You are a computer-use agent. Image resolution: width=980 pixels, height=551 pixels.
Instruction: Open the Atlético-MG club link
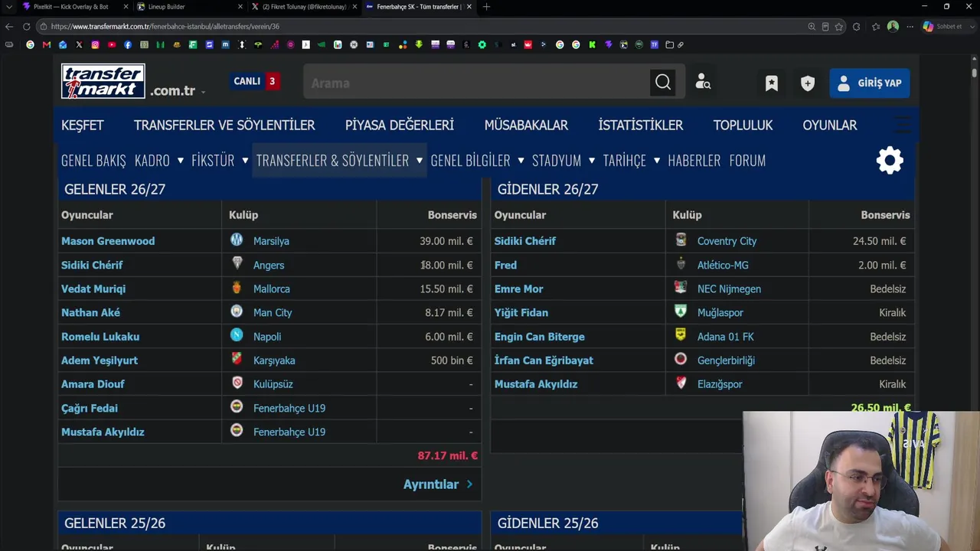[723, 265]
